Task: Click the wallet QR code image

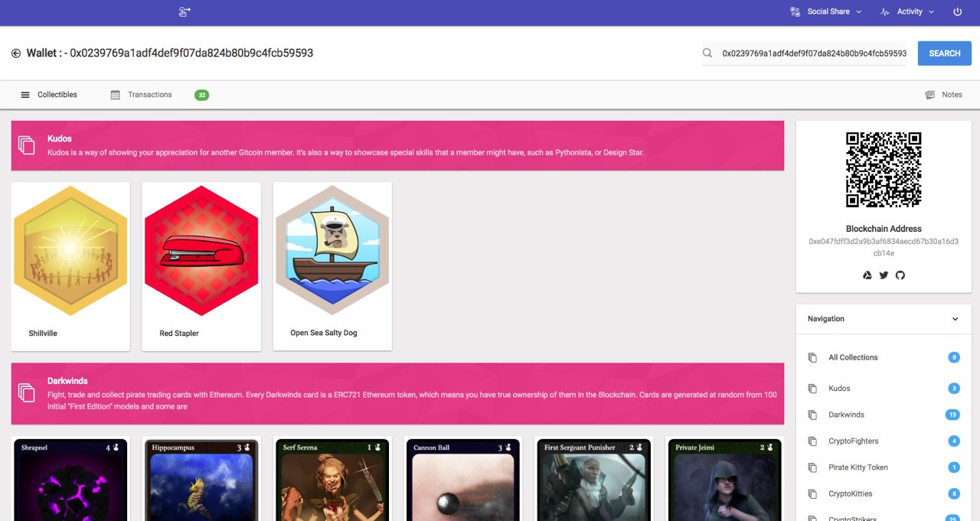Action: coord(884,170)
